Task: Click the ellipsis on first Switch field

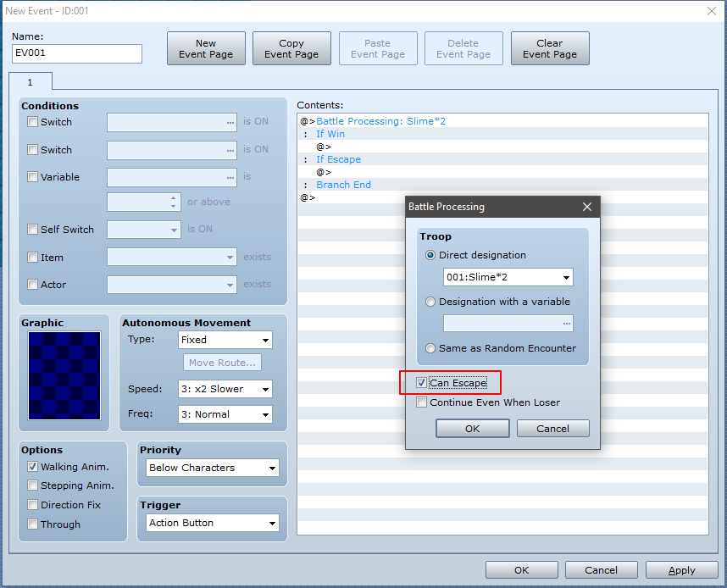Action: 230,123
